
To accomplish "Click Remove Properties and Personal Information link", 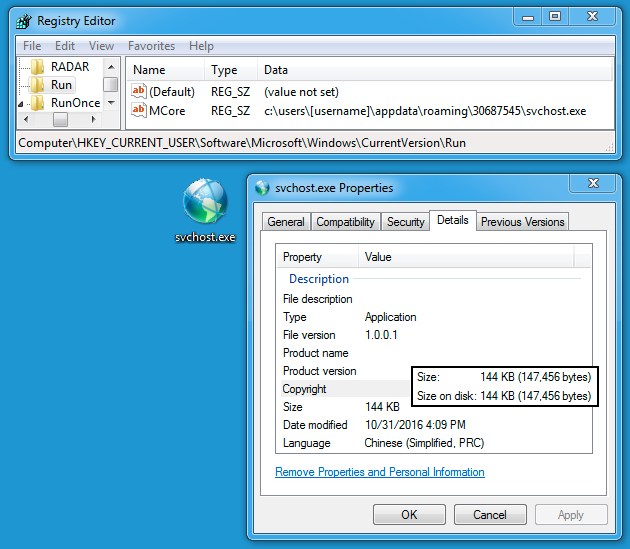I will click(379, 472).
